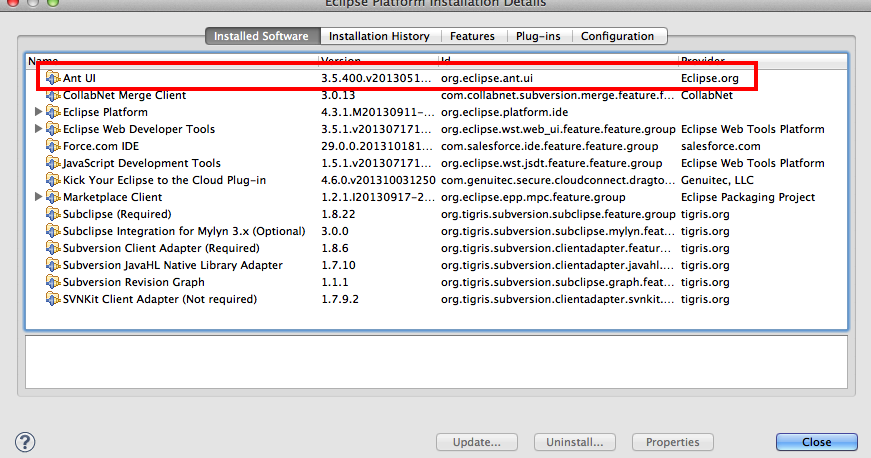
Task: Click Kick Your Eclipse to the Cloud icon
Action: point(53,180)
